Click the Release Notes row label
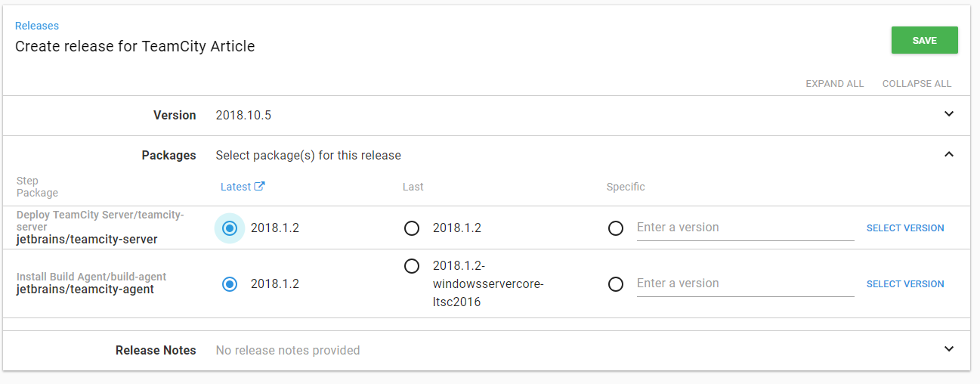The width and height of the screenshot is (980, 384). 156,350
